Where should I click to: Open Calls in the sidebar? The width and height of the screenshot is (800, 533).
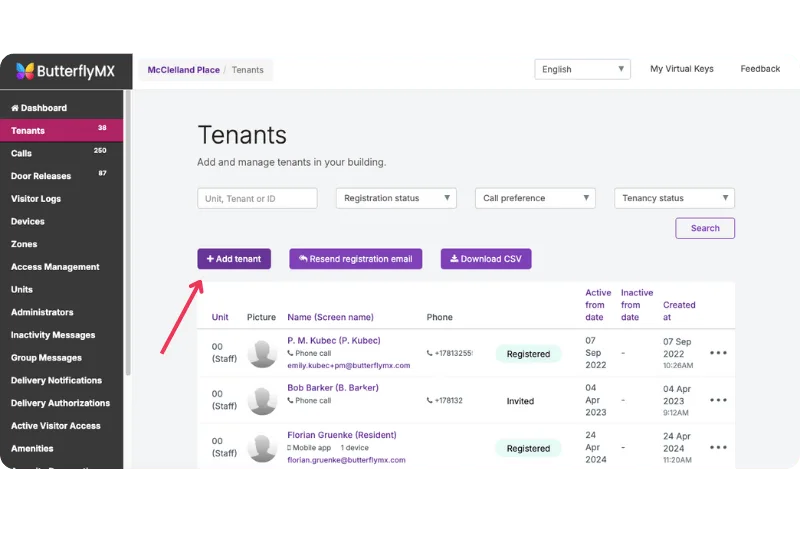tap(61, 153)
